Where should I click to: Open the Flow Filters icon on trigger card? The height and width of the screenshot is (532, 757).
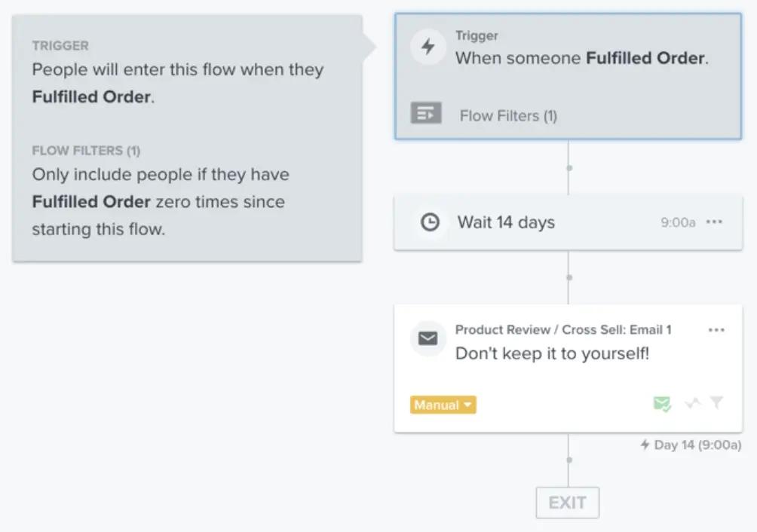[426, 113]
